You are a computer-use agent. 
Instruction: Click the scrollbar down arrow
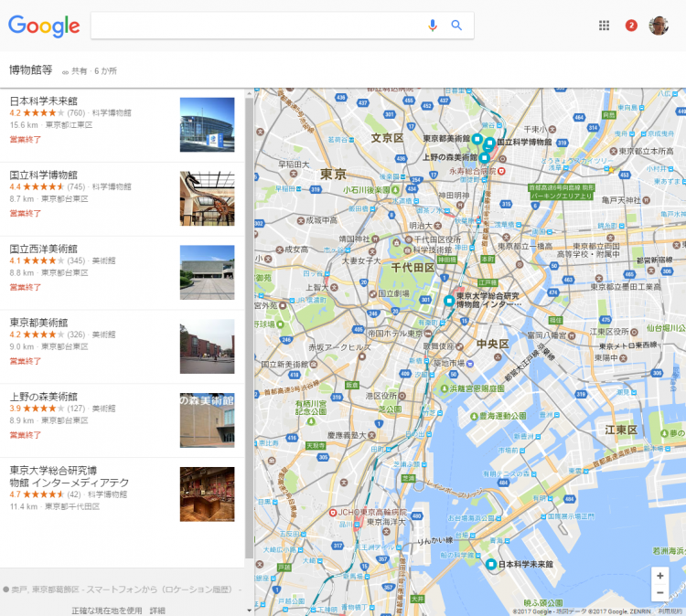point(250,611)
